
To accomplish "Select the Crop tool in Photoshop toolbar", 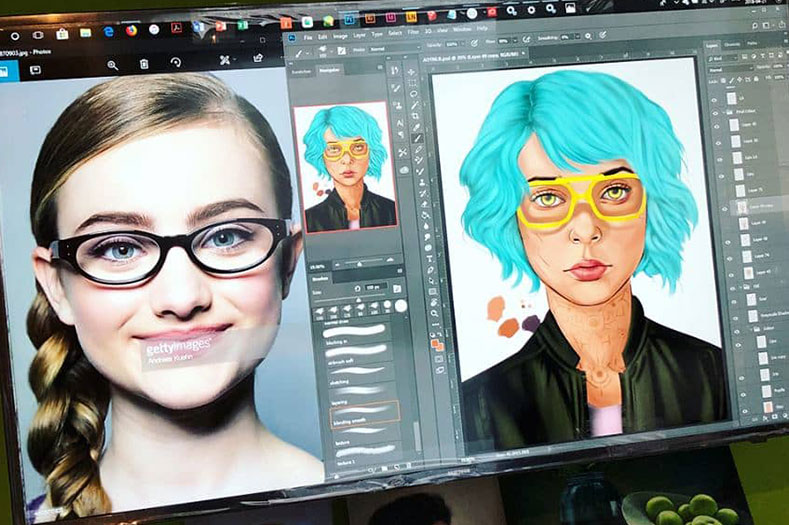I will pos(415,116).
